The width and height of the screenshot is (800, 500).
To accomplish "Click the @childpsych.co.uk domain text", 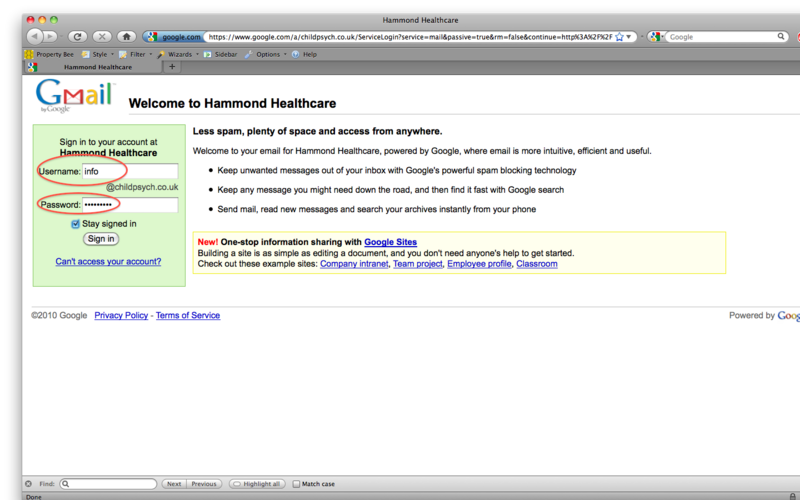I will pyautogui.click(x=142, y=187).
